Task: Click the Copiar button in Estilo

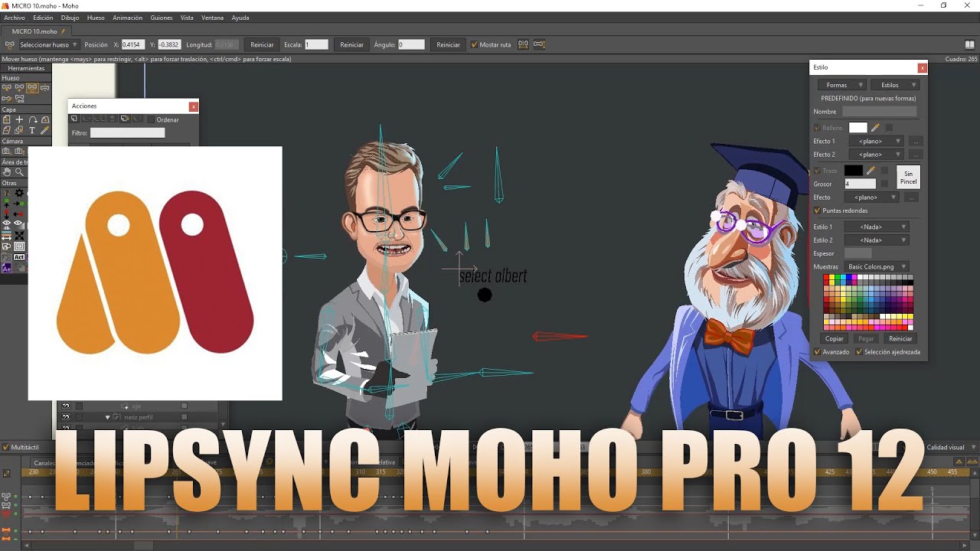Action: click(x=834, y=338)
